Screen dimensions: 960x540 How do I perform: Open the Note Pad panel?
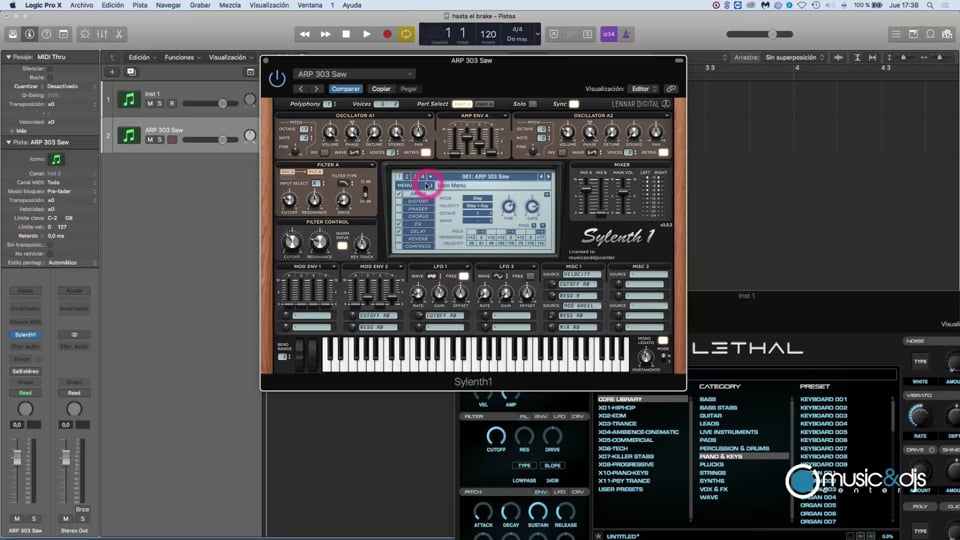pos(913,34)
